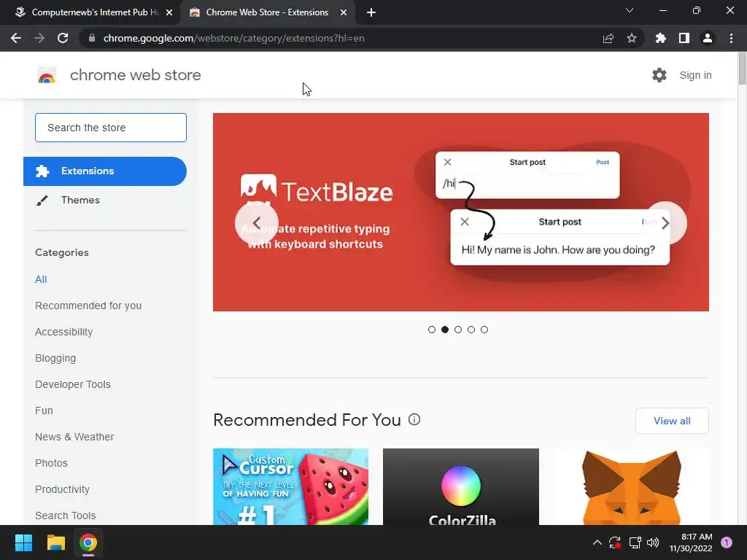Image resolution: width=747 pixels, height=560 pixels.
Task: Open the Extensions puzzle icon in the toolbar
Action: 661,38
